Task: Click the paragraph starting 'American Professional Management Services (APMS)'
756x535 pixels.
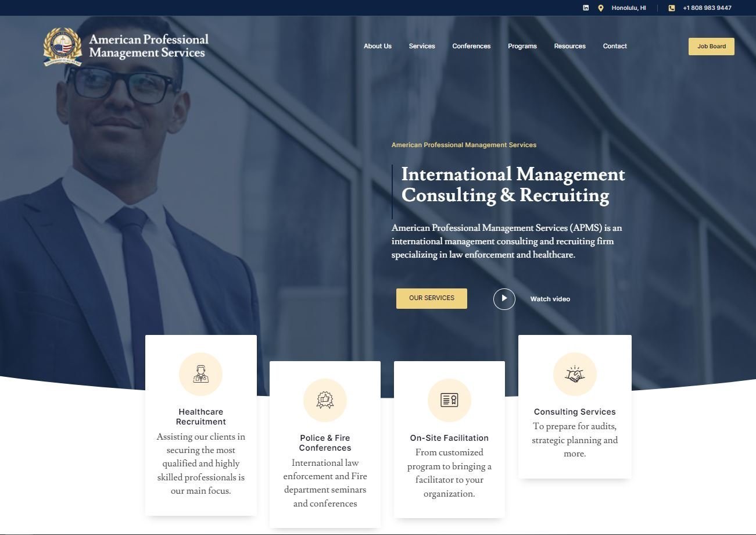Action: click(x=507, y=241)
